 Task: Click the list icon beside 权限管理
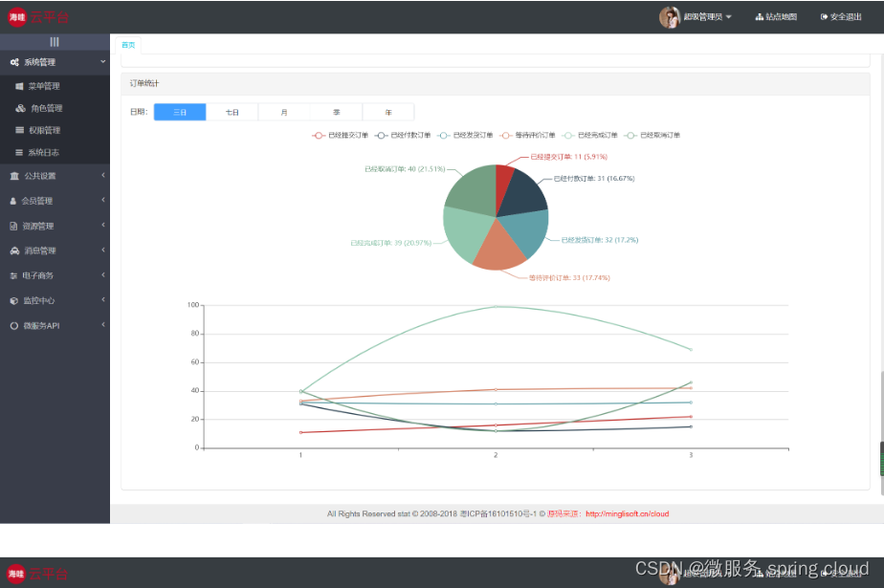(x=20, y=130)
